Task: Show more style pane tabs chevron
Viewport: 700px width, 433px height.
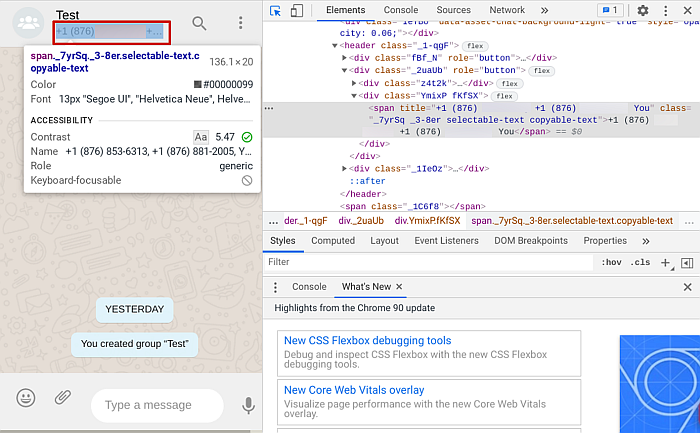Action: click(646, 241)
